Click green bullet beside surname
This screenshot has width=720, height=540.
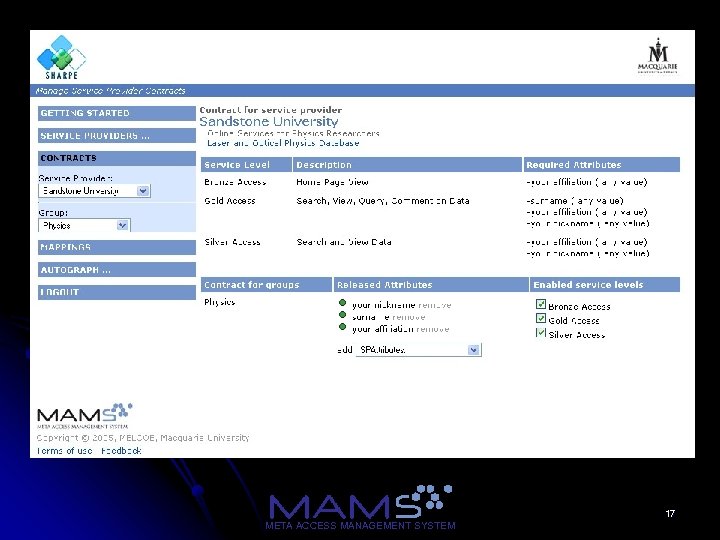click(x=342, y=315)
